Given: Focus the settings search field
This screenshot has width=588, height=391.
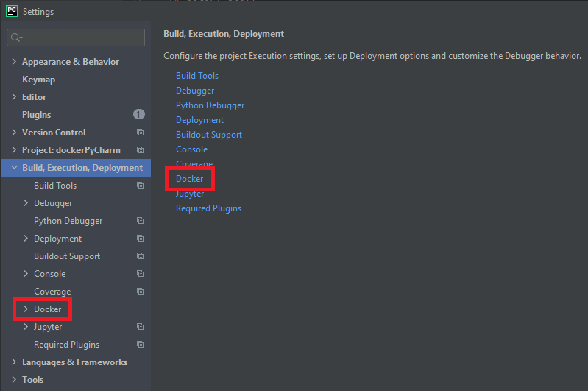Looking at the screenshot, I should point(76,38).
